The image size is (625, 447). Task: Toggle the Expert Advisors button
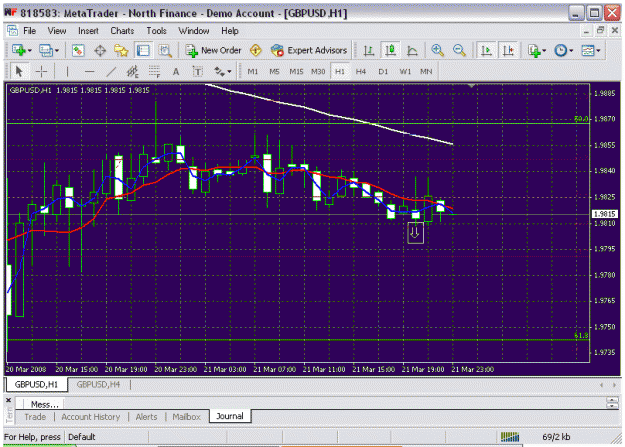pyautogui.click(x=309, y=51)
